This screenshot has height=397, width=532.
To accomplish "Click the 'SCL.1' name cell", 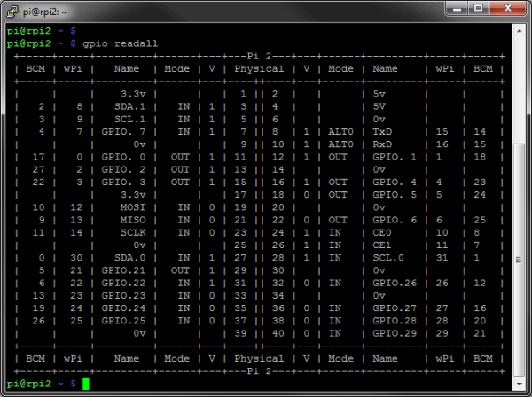I will tap(129, 119).
